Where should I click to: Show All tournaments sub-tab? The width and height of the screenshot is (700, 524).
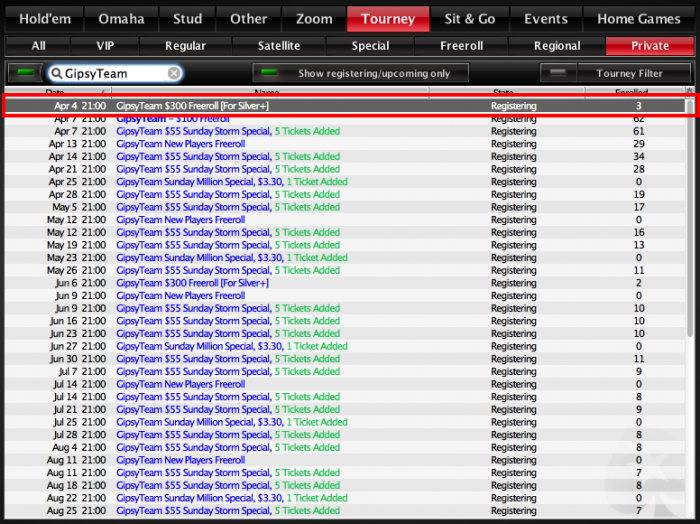(38, 46)
